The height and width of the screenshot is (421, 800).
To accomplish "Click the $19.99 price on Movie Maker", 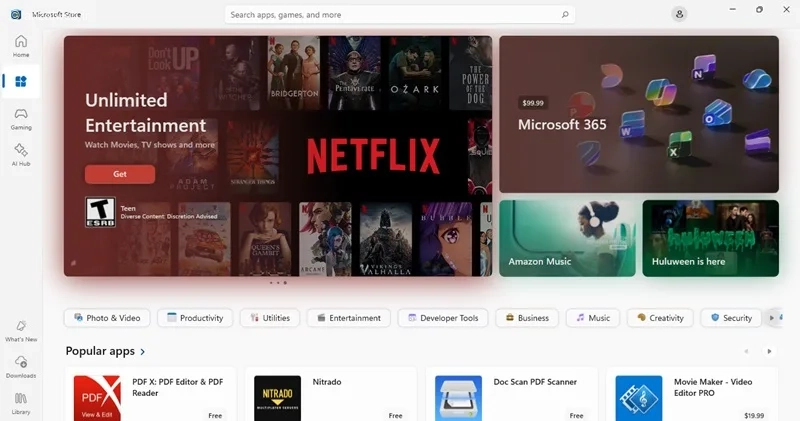I will point(754,415).
